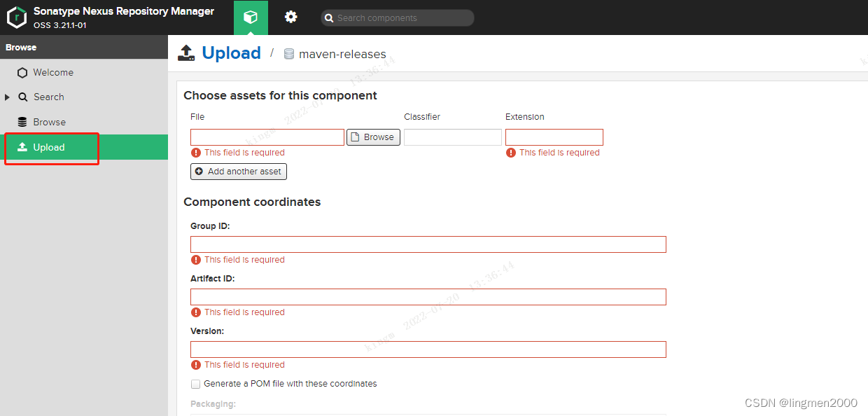
Task: Click the Browse database icon in sidebar
Action: click(x=22, y=122)
